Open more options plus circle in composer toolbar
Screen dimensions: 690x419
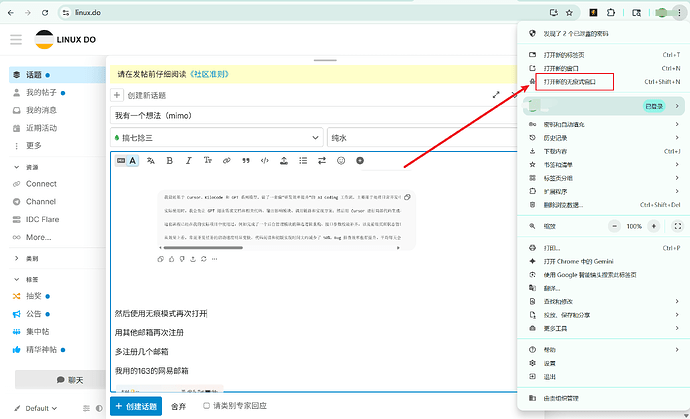pyautogui.click(x=360, y=161)
